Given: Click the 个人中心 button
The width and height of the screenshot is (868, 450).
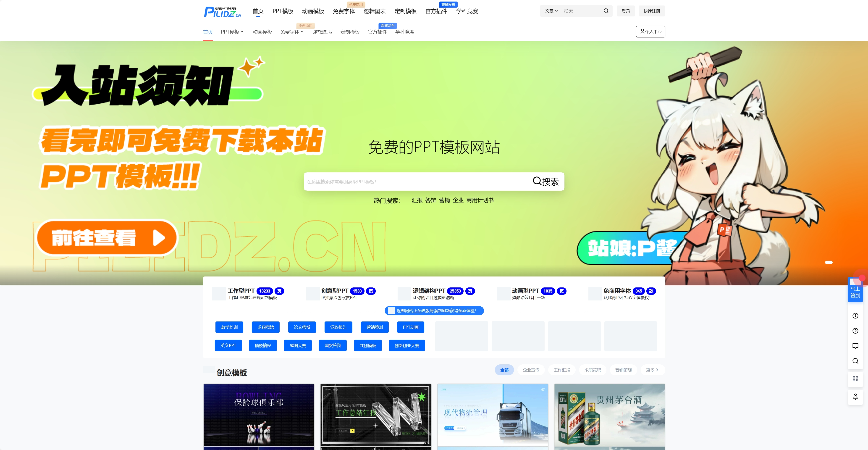Looking at the screenshot, I should pos(650,31).
